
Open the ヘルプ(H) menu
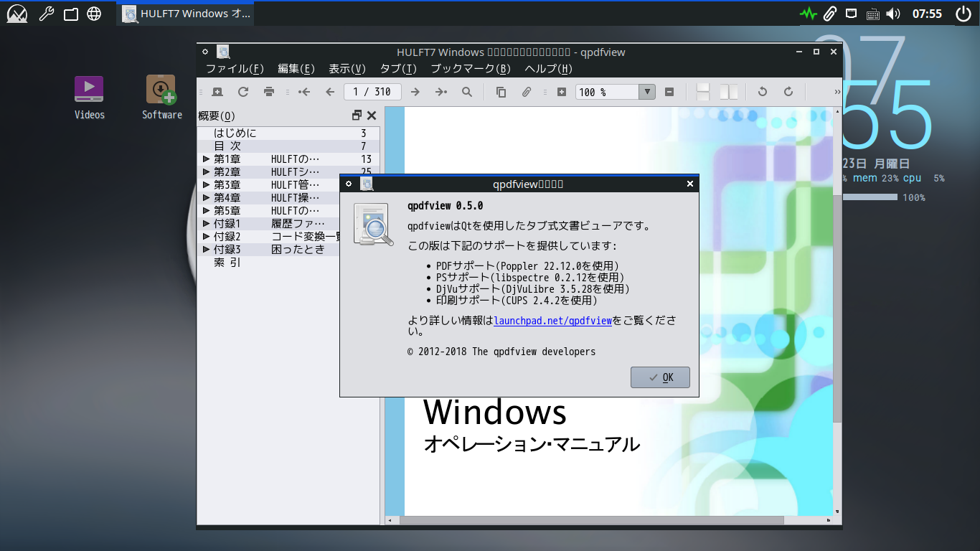coord(549,69)
